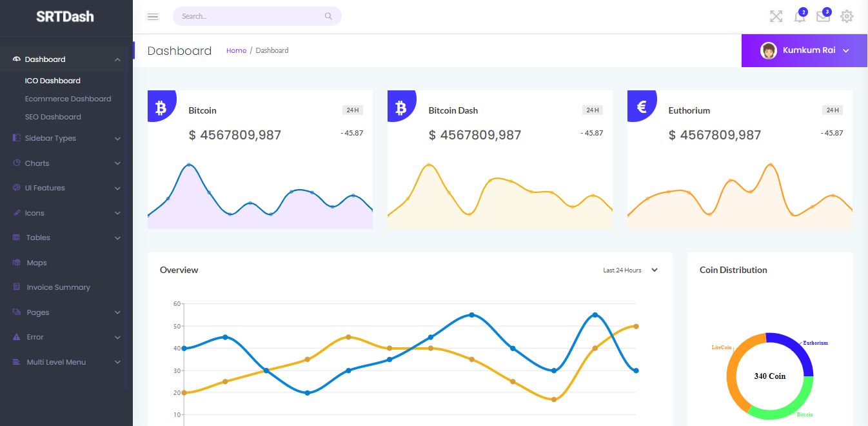
Task: Click the Multi Level Menu icon
Action: (17, 362)
